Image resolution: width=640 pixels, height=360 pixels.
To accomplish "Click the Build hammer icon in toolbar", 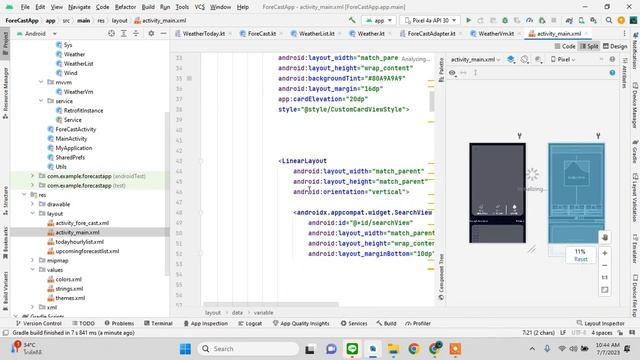I will (x=352, y=20).
